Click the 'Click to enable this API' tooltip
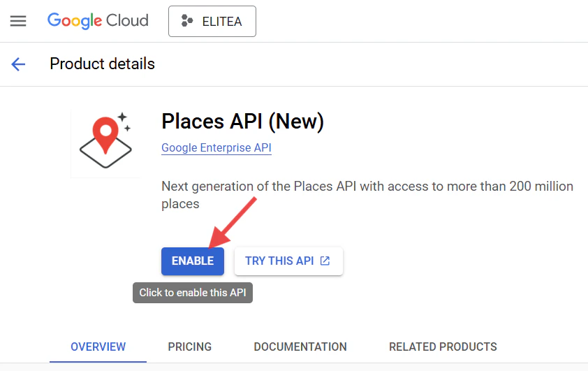 coord(193,293)
